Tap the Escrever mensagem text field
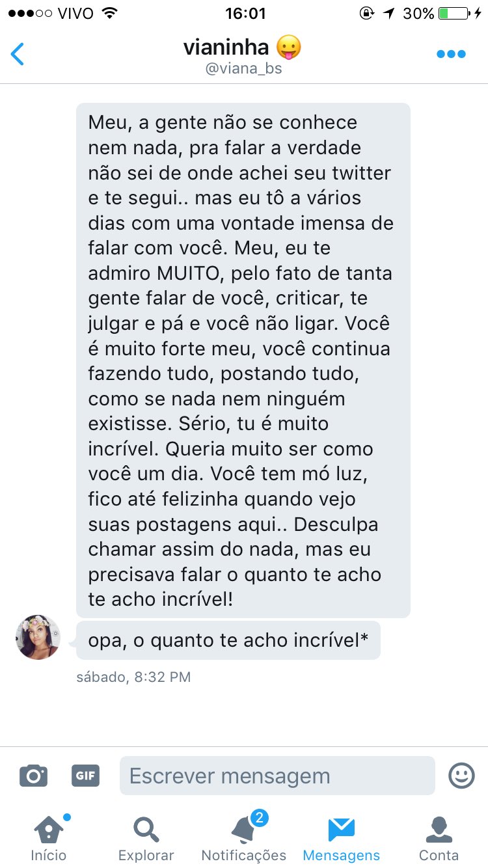Screen dimensions: 488x868 click(x=277, y=776)
